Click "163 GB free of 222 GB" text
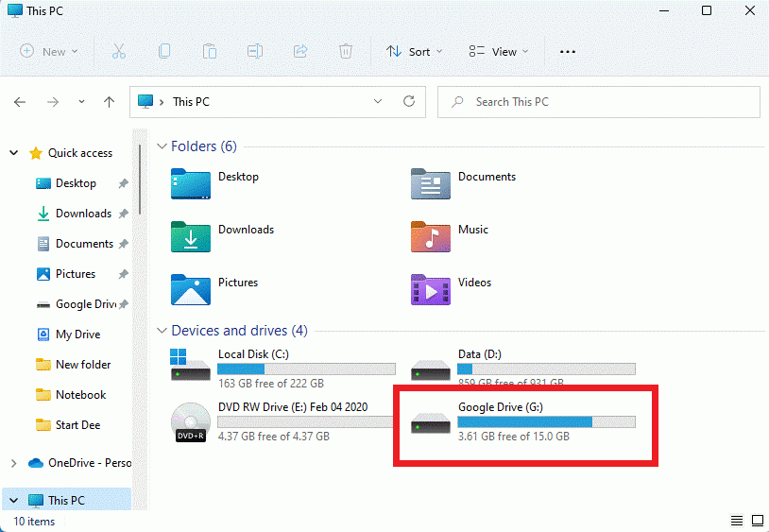 (x=271, y=384)
